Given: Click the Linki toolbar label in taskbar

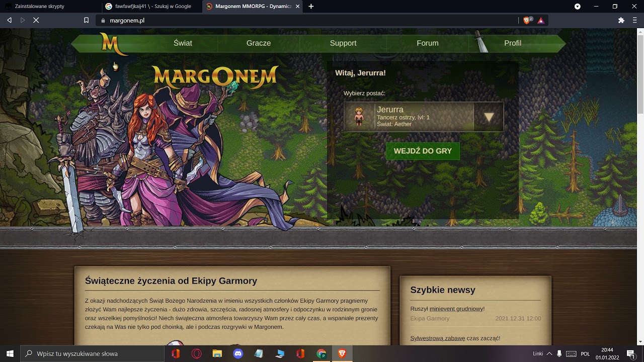Looking at the screenshot, I should point(537,353).
